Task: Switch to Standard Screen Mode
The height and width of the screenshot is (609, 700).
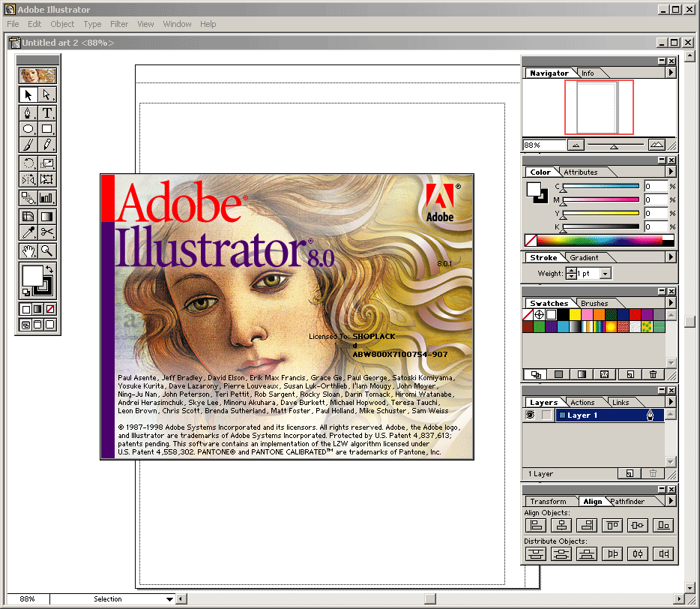Action: tap(26, 325)
